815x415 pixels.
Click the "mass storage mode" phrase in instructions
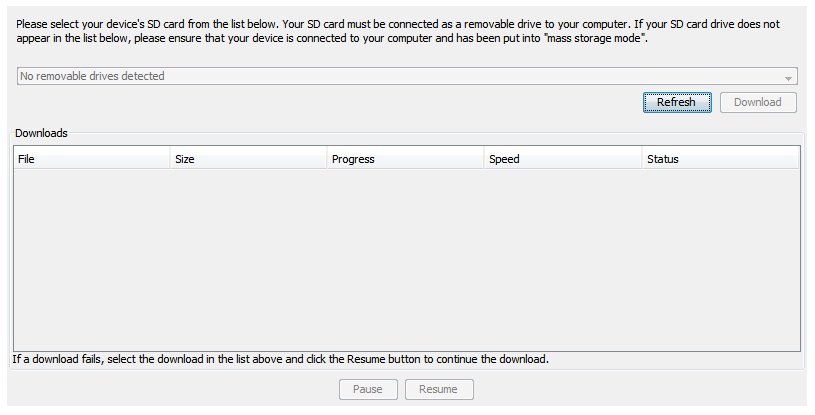pos(595,38)
